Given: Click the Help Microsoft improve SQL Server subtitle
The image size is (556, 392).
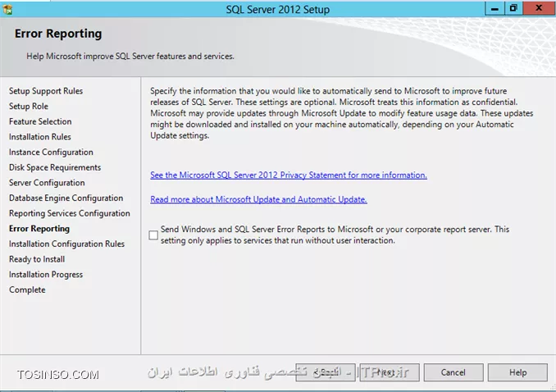Looking at the screenshot, I should pos(130,57).
